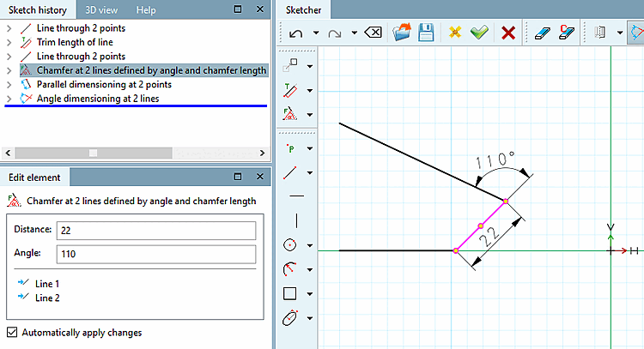Click the open folder icon
The image size is (644, 349).
point(401,32)
